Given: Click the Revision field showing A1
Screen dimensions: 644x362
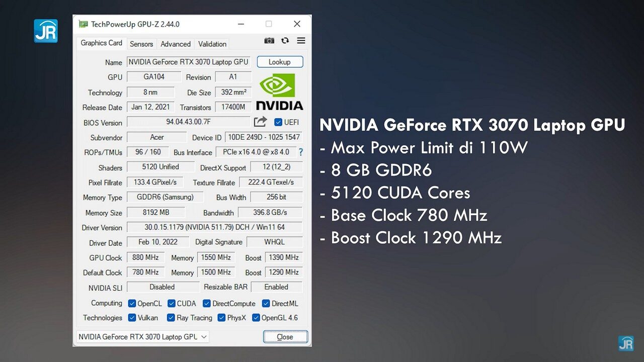Looking at the screenshot, I should click(233, 77).
